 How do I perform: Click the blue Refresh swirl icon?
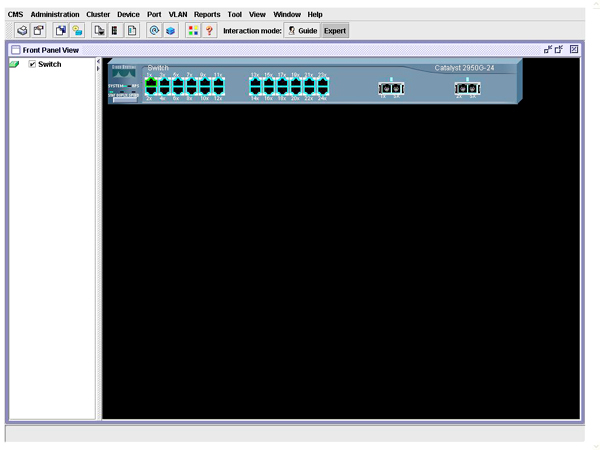(x=154, y=30)
